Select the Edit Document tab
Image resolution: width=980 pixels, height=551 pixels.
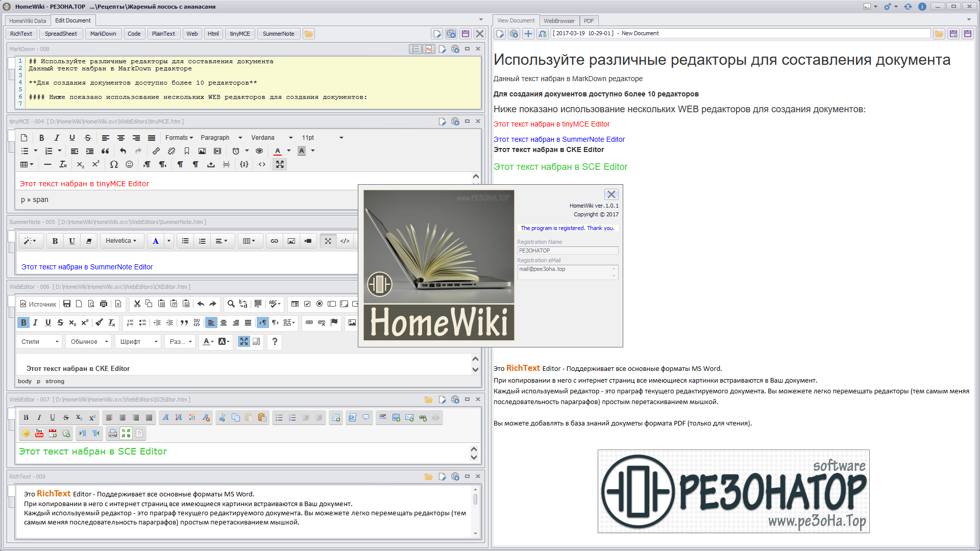[73, 20]
